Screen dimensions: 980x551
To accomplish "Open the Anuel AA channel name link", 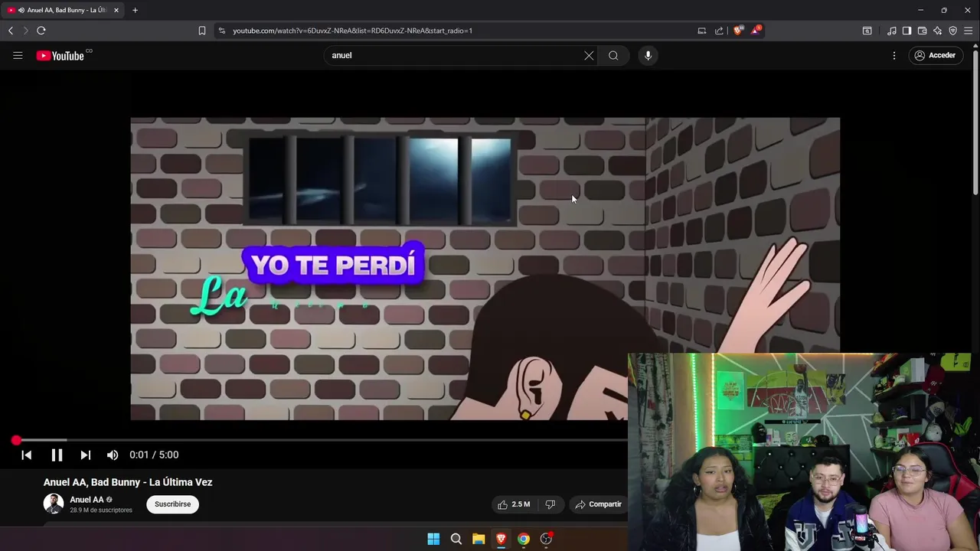I will pyautogui.click(x=87, y=500).
